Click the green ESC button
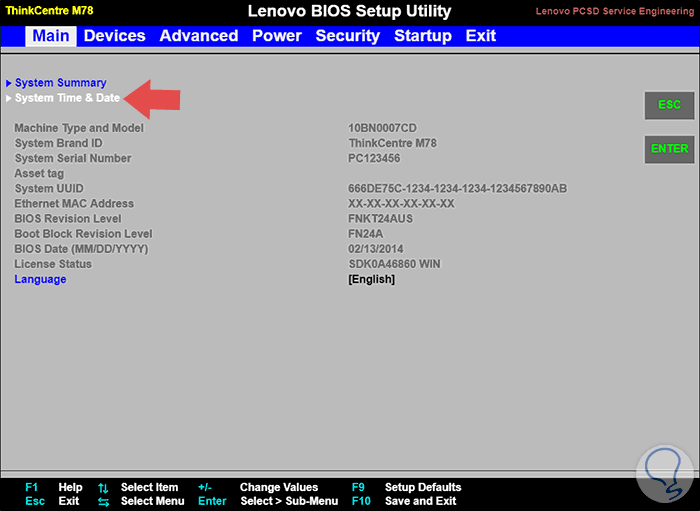This screenshot has height=511, width=700. (x=669, y=105)
